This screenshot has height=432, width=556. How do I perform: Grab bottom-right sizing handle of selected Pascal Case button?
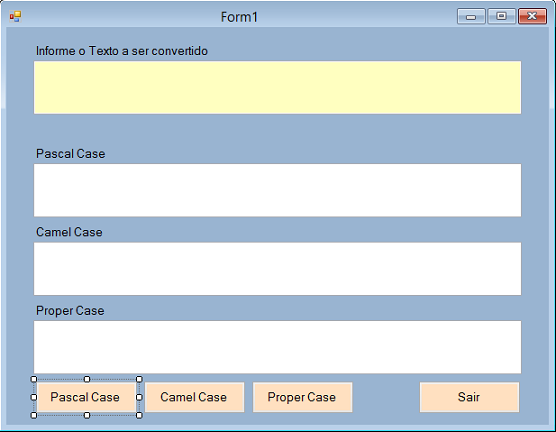coord(139,415)
